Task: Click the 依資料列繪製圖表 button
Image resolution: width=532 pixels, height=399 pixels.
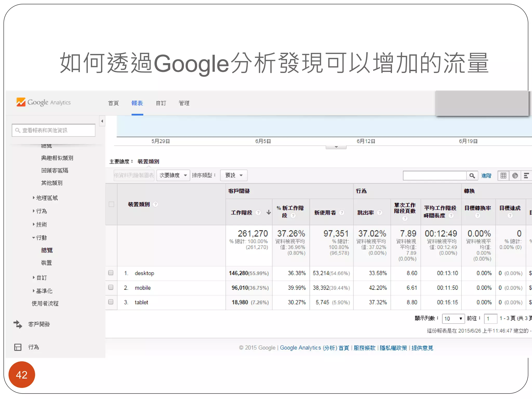Action: 134,175
